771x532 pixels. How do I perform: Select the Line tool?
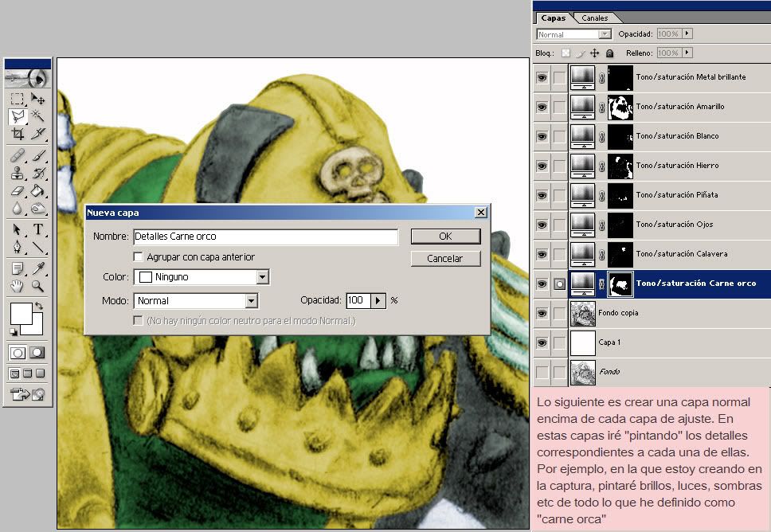38,247
